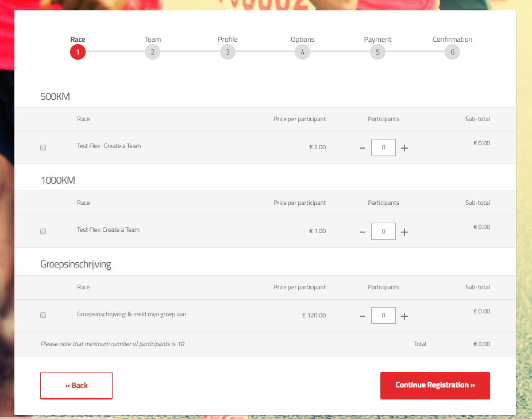Focus participants field for 500KM race
The height and width of the screenshot is (419, 532).
[x=383, y=148]
